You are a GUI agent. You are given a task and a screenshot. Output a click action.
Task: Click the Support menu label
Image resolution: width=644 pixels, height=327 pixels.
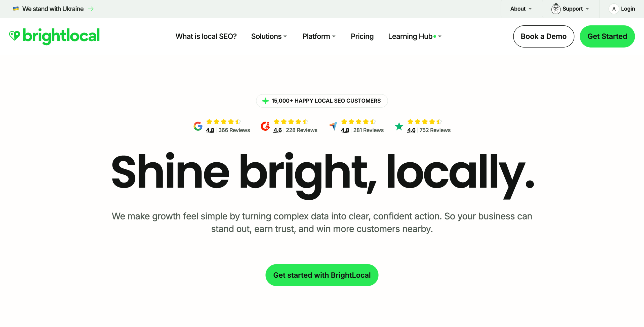click(573, 9)
